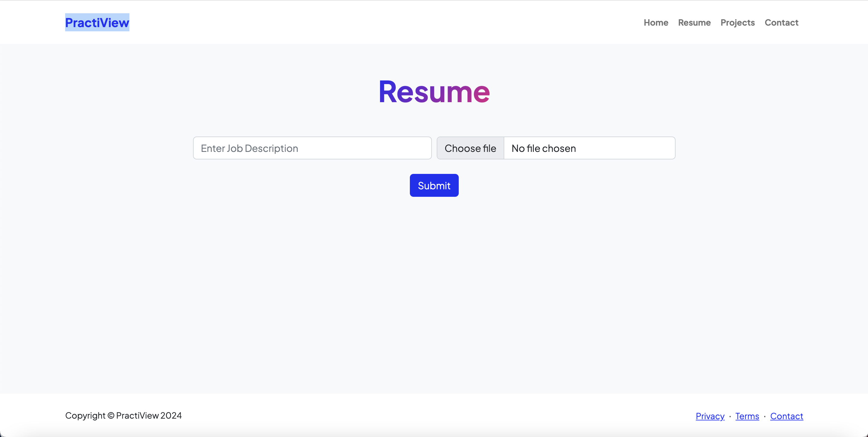Screen dimensions: 868x437
Task: Click the PractiView logo in header
Action: (x=97, y=23)
